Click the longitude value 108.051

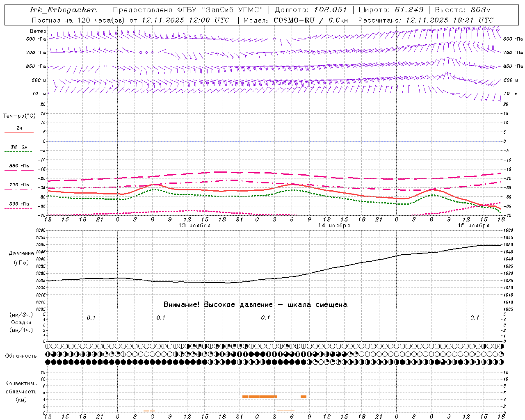pyautogui.click(x=331, y=10)
